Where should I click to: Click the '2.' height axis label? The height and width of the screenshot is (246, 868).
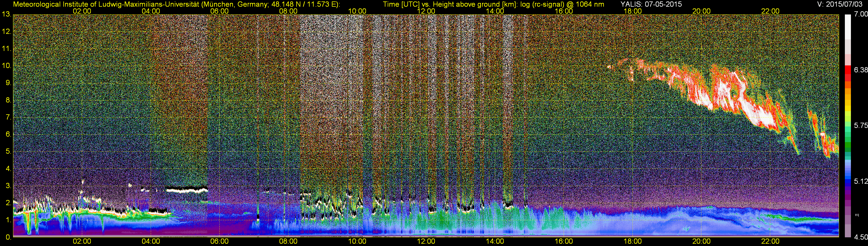tap(8, 203)
